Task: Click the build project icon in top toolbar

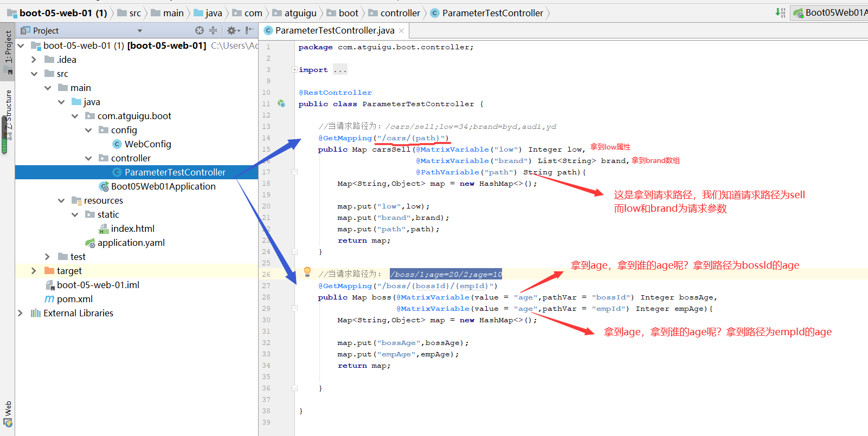Action: pyautogui.click(x=780, y=12)
